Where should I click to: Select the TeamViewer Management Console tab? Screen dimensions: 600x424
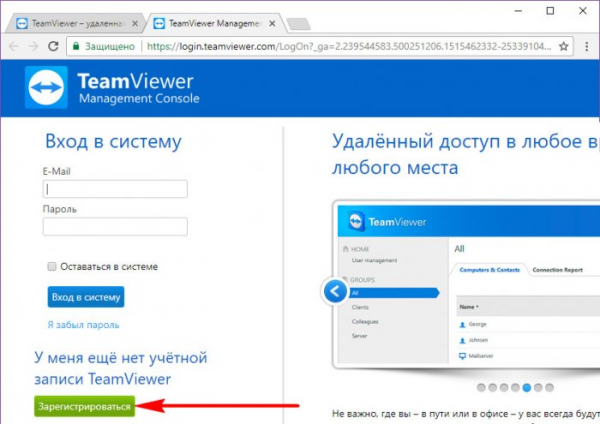(214, 23)
